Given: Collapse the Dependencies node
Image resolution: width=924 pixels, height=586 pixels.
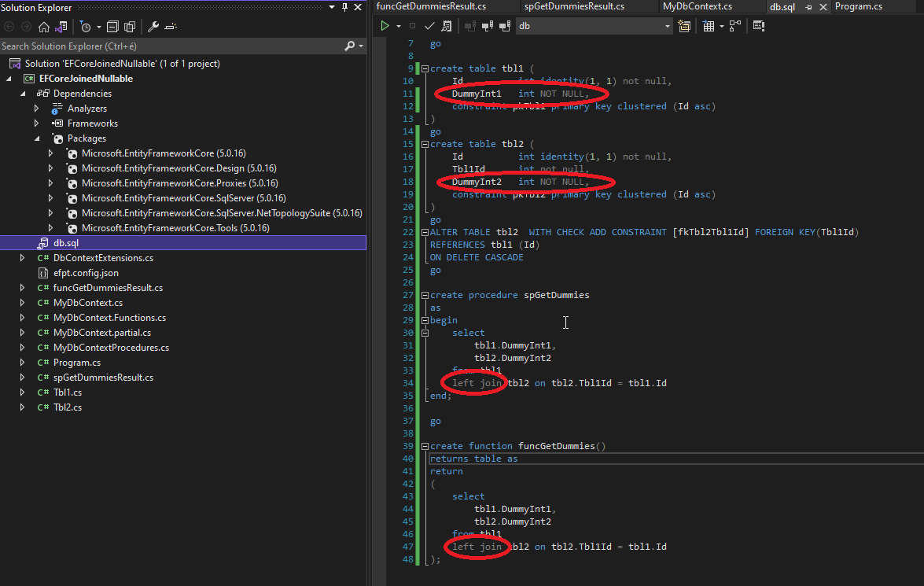Looking at the screenshot, I should click(23, 93).
